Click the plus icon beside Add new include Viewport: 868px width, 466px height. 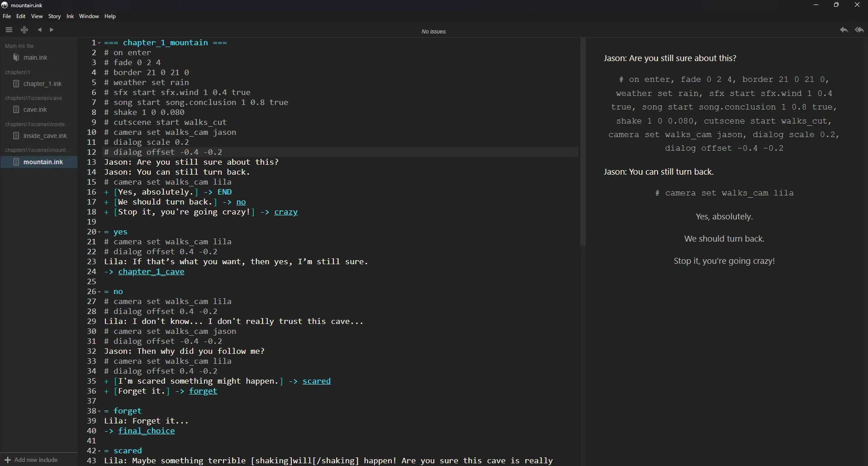[x=7, y=460]
